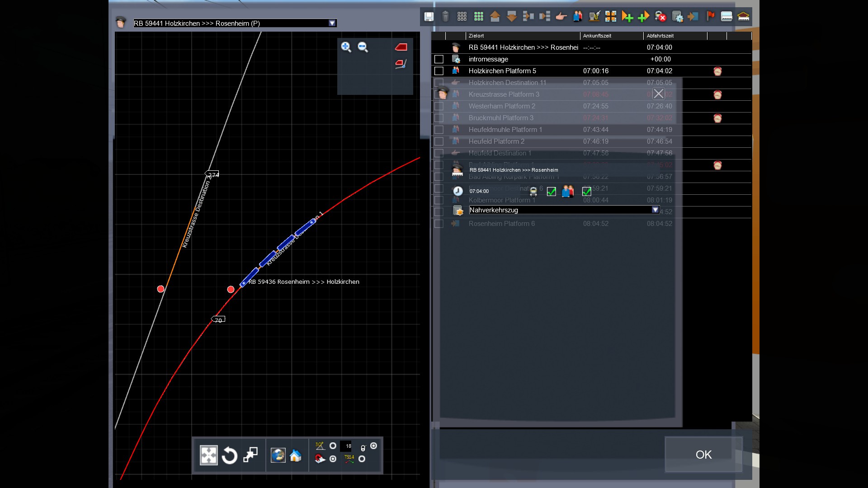Click the Ankunftszeit column header
Screen dimensions: 868x488
597,36
